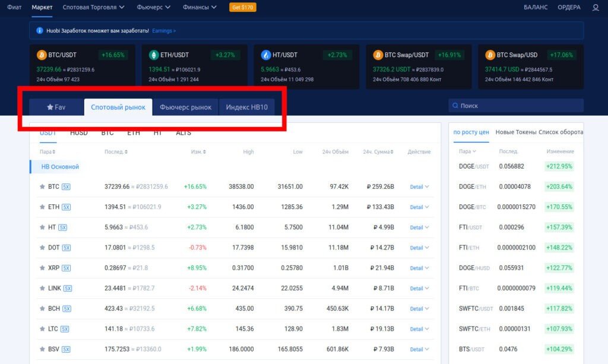608x364 pixels.
Task: Click the Поиск search field
Action: [517, 106]
